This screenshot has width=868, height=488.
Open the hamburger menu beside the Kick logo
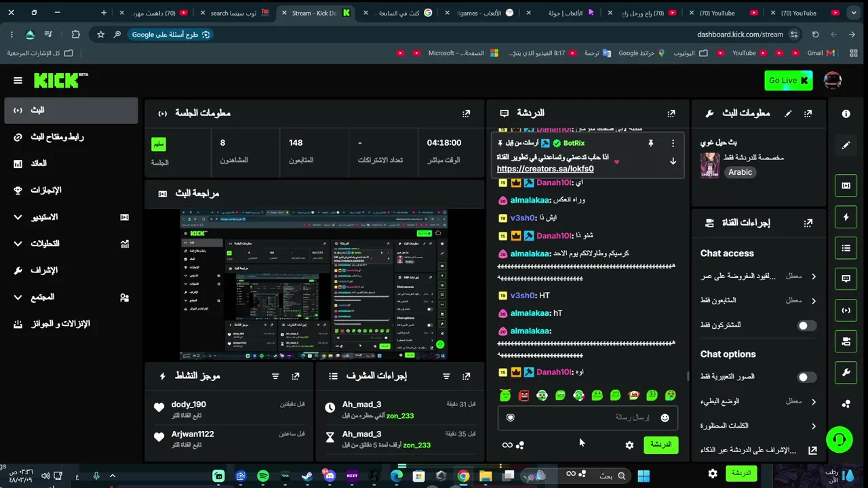point(18,81)
